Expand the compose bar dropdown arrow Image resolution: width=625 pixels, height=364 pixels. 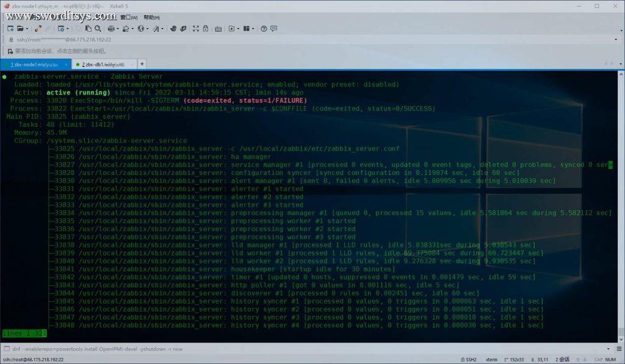coord(609,349)
